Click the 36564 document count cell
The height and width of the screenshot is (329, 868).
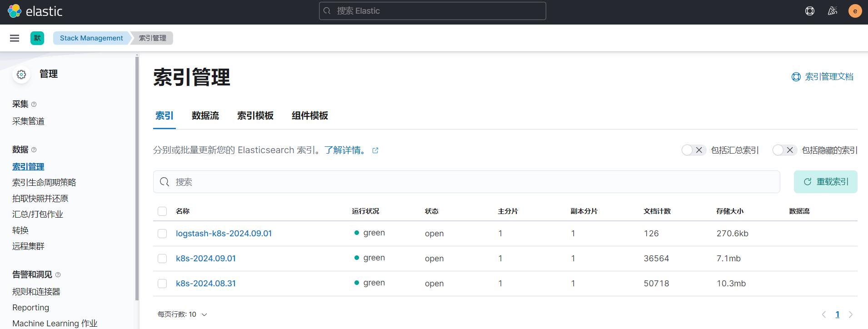coord(656,259)
